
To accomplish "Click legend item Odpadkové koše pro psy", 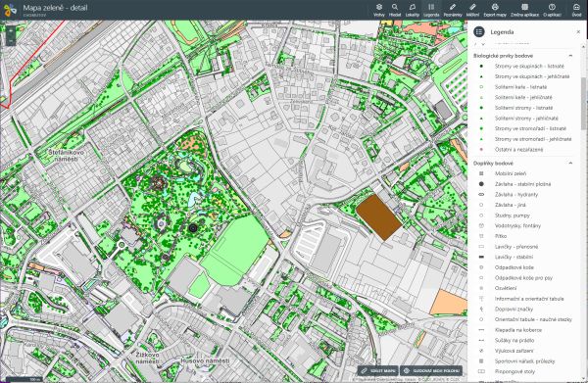I will [522, 278].
